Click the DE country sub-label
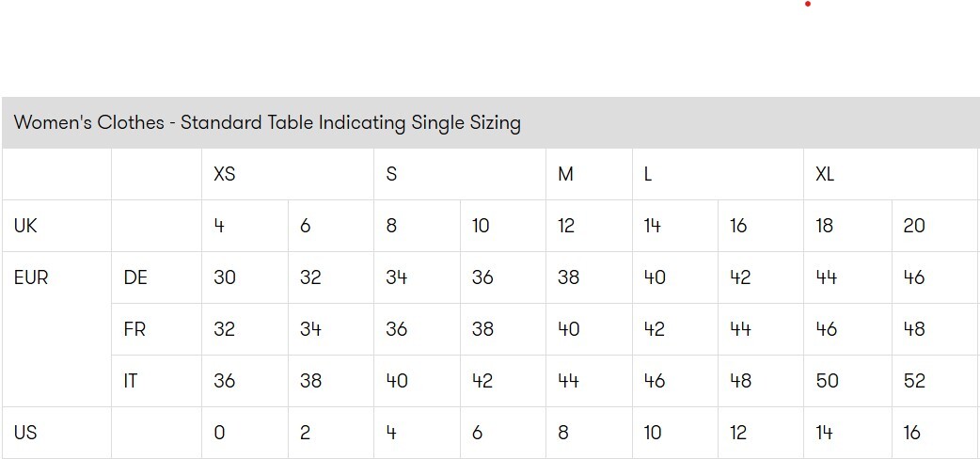Viewport: 980px width, 459px height. (135, 277)
